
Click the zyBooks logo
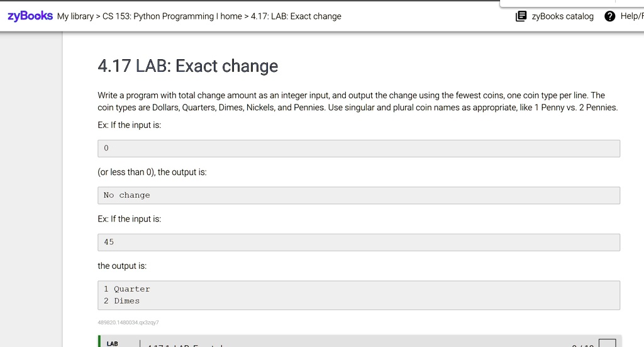click(x=30, y=16)
